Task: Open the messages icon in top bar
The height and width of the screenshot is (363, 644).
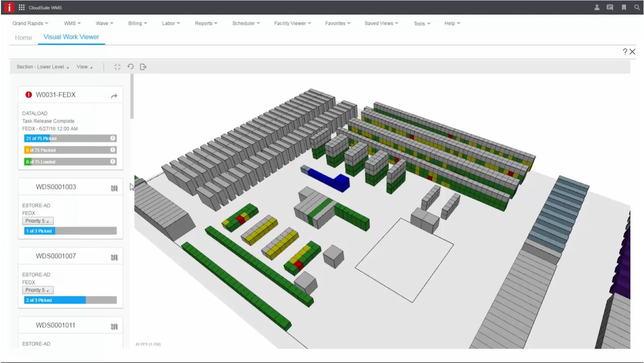Action: coord(610,7)
